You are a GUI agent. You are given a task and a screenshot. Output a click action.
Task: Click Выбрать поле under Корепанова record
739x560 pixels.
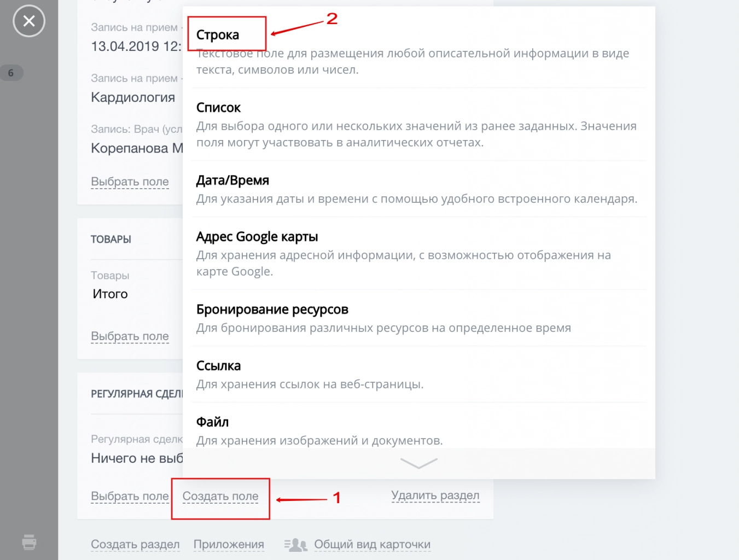click(130, 182)
